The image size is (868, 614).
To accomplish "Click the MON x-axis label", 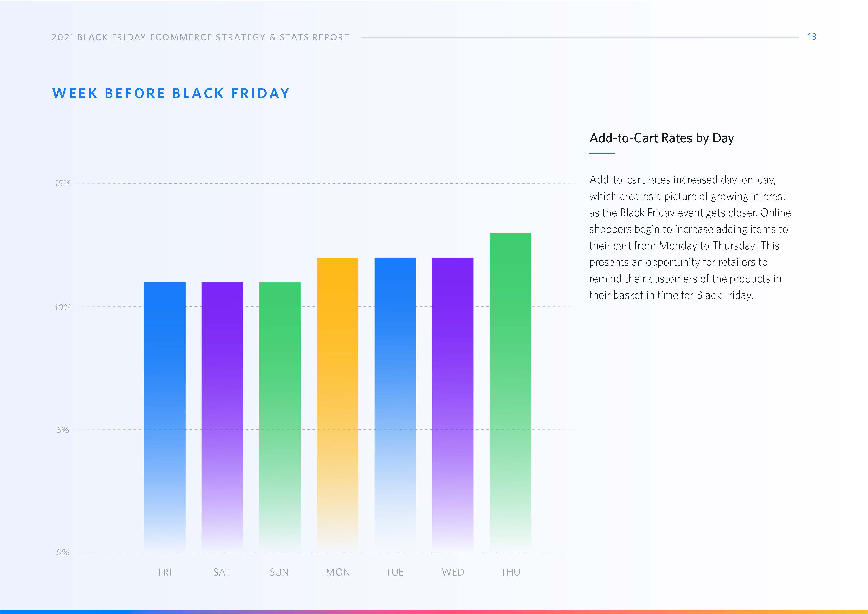I will pos(337,572).
